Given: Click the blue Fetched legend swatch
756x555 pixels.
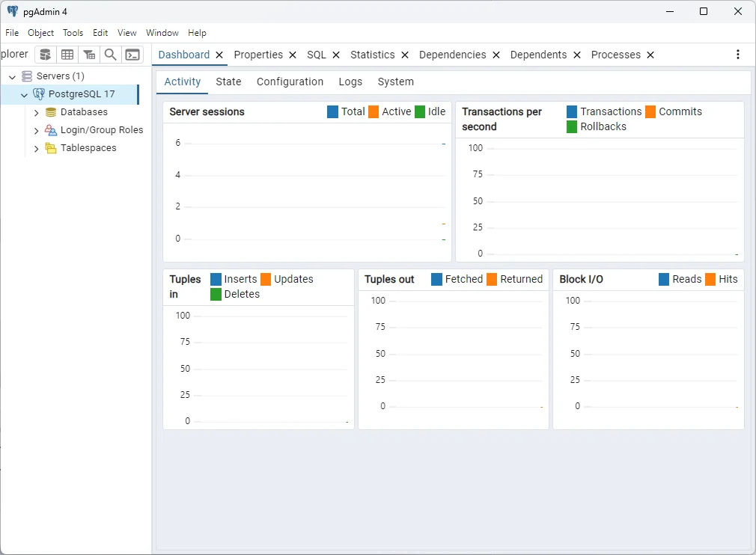Looking at the screenshot, I should 437,280.
